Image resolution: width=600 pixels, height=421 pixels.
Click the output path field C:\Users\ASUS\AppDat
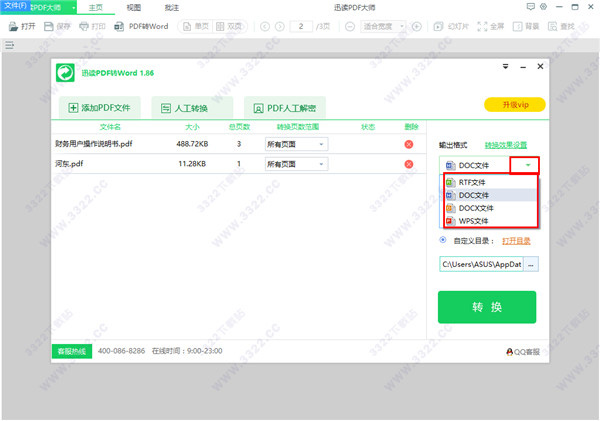tap(481, 264)
